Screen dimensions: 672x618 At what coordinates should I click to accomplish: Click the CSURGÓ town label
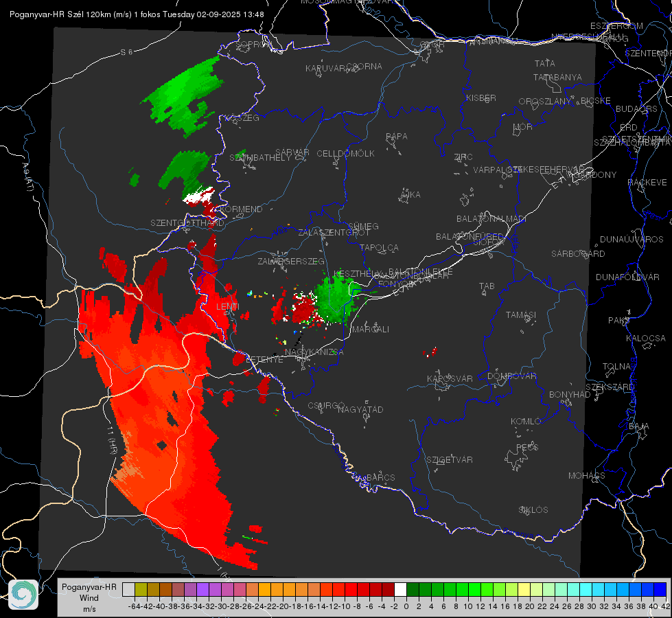point(326,406)
